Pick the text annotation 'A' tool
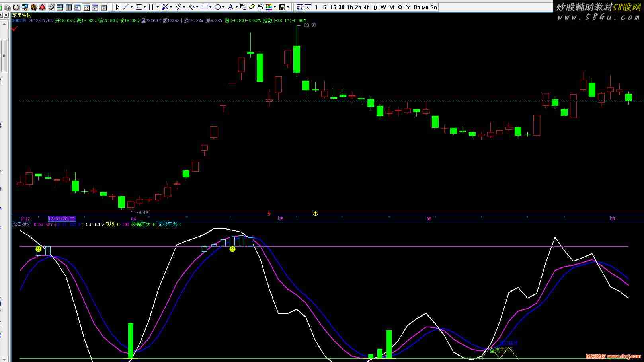 (230, 7)
